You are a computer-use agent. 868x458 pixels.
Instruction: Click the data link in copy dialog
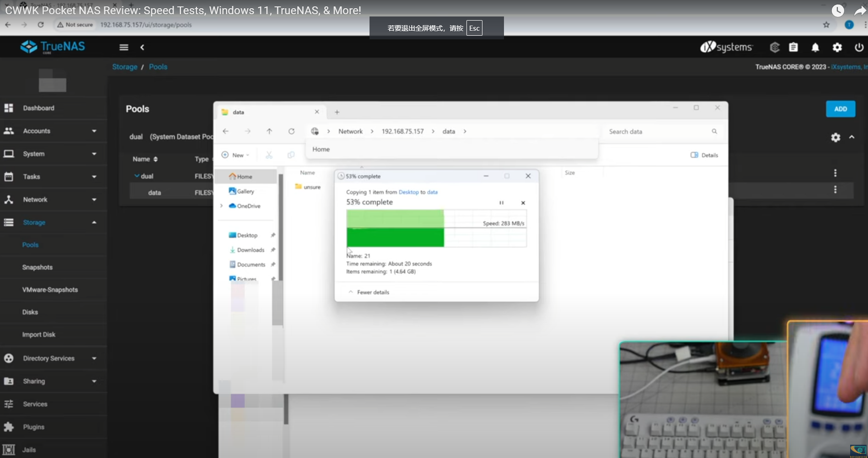[x=432, y=192]
